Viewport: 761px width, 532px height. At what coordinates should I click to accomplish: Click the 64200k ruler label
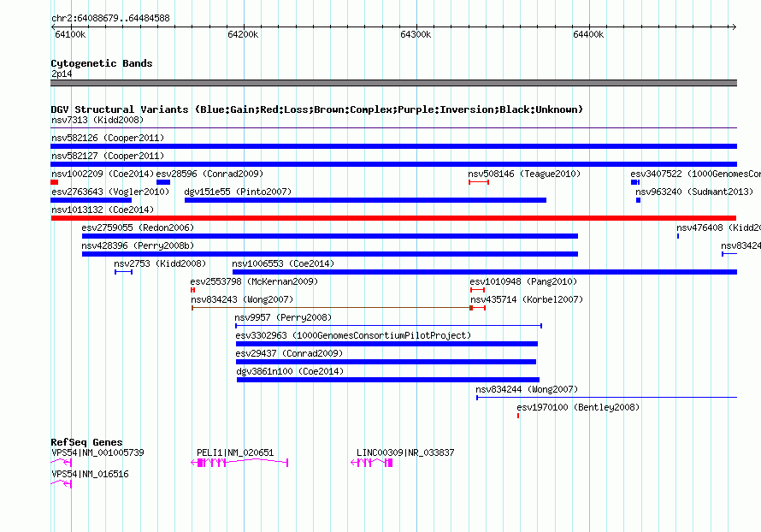tap(243, 34)
